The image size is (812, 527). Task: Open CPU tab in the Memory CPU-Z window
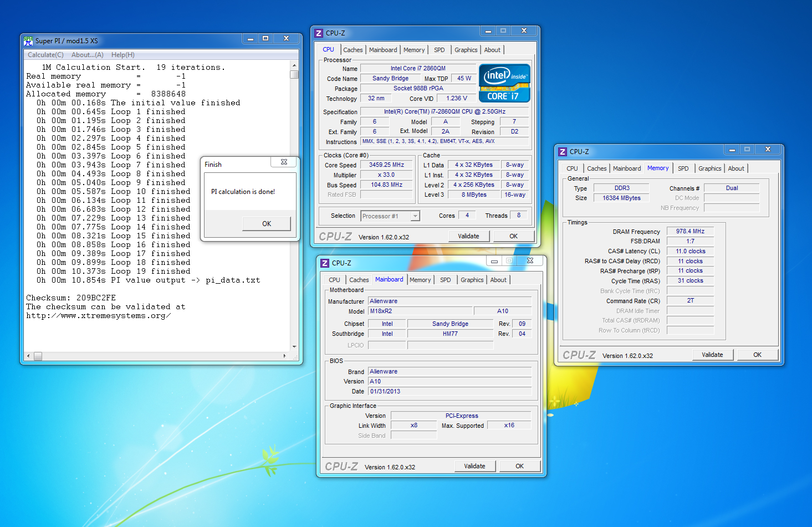pos(572,168)
